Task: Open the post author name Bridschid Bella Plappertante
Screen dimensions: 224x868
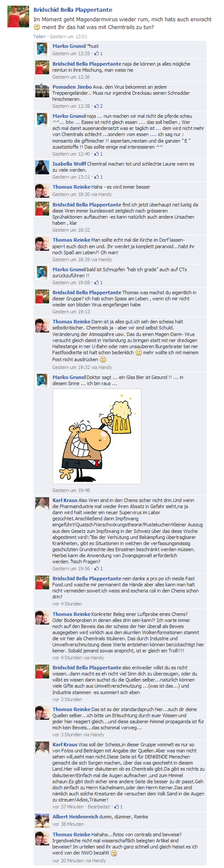Action: [x=73, y=10]
